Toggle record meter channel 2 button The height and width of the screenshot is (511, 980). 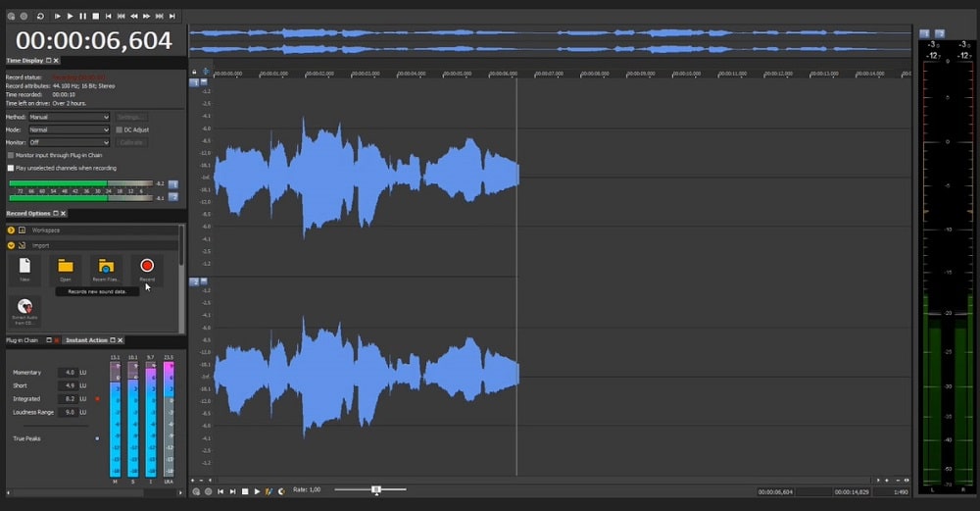click(x=173, y=197)
